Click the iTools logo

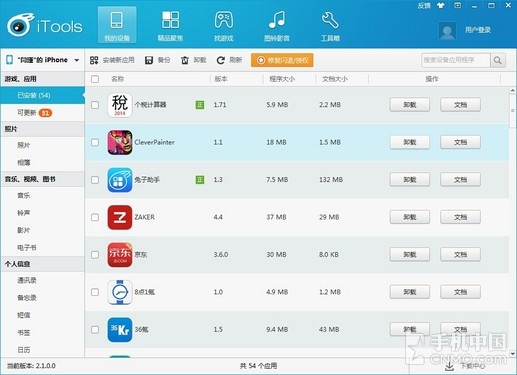(45, 25)
